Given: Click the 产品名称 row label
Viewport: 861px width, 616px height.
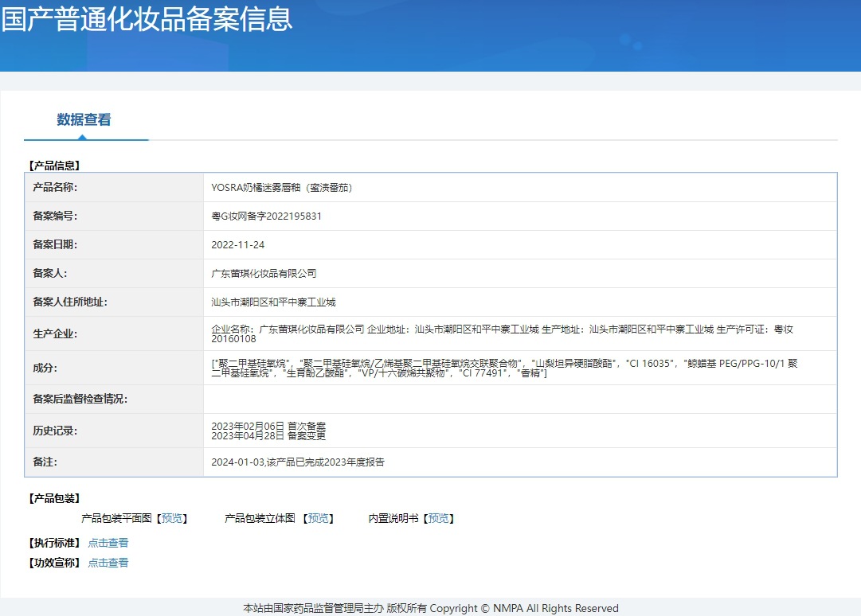Looking at the screenshot, I should pos(55,187).
